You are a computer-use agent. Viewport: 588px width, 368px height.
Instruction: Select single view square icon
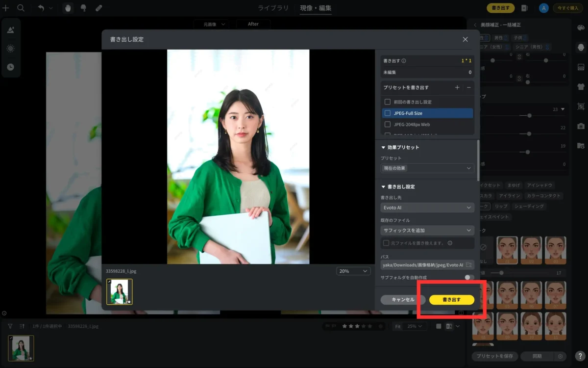pyautogui.click(x=439, y=326)
